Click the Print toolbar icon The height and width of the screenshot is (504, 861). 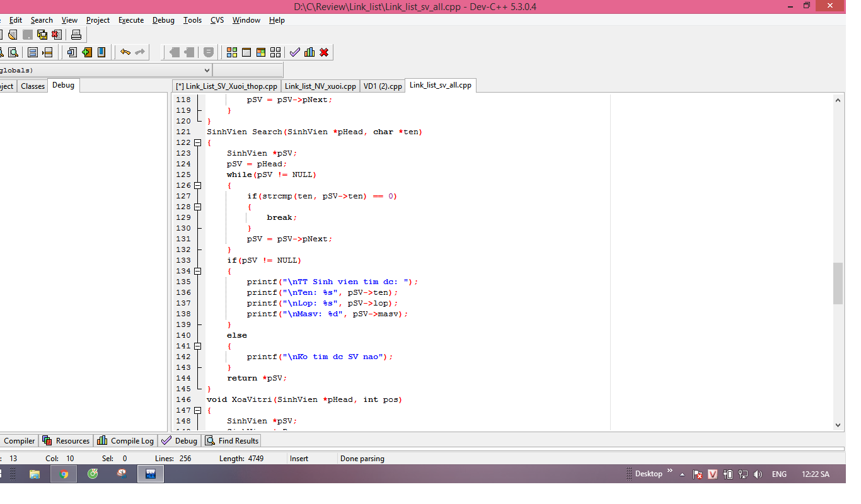[x=76, y=35]
